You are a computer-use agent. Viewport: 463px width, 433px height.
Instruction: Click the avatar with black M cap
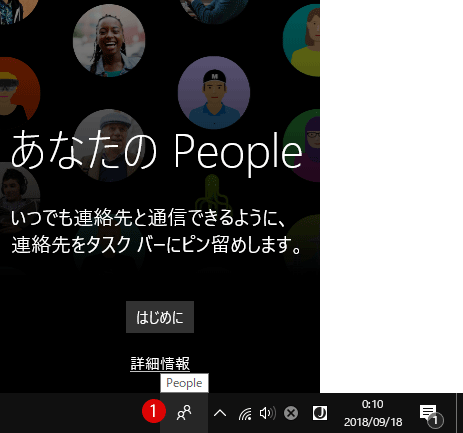pyautogui.click(x=214, y=93)
